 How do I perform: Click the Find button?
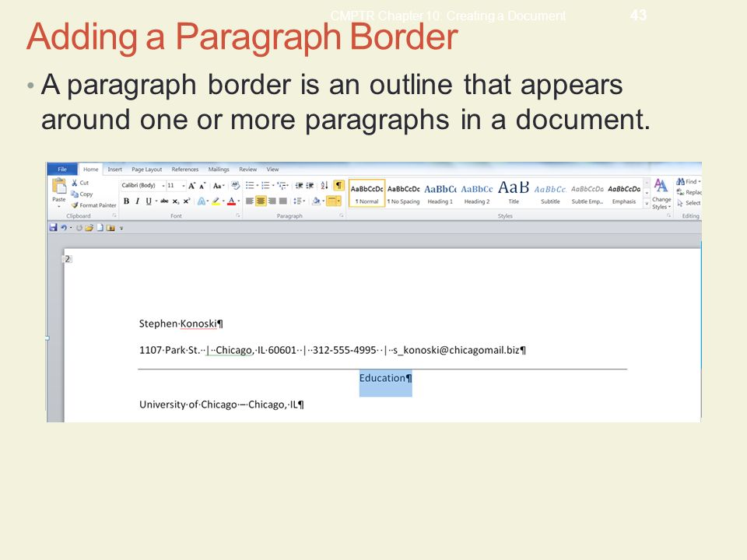pyautogui.click(x=689, y=181)
